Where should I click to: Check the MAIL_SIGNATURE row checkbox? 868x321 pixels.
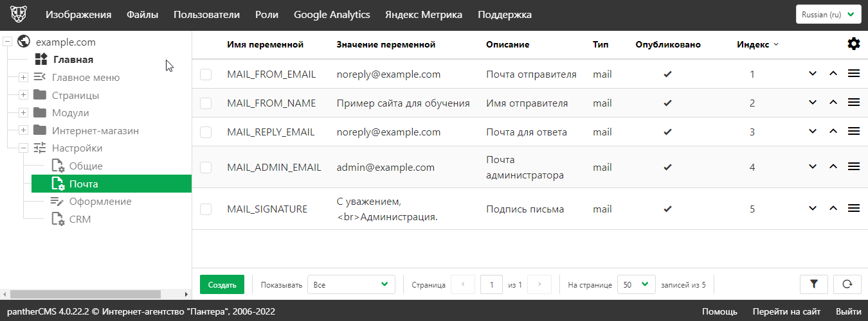click(x=206, y=209)
